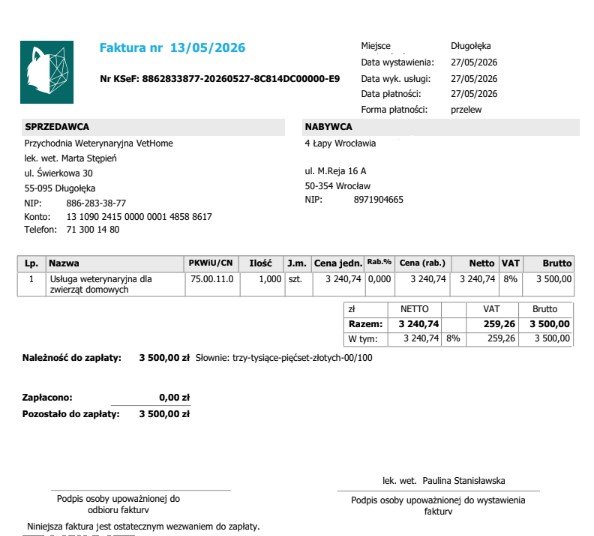Click the Forma płatności value przelew
Image resolution: width=594 pixels, height=536 pixels.
pyautogui.click(x=466, y=110)
